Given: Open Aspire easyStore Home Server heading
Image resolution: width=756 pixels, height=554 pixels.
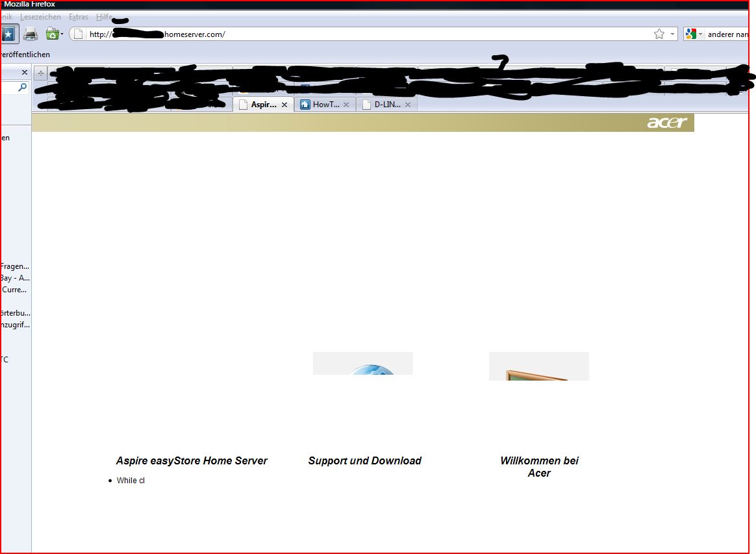Looking at the screenshot, I should [192, 461].
